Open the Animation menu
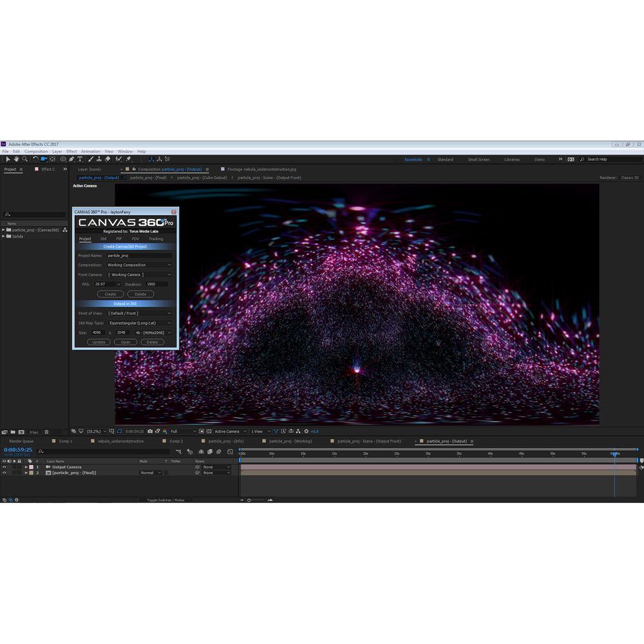The width and height of the screenshot is (644, 644). (90, 151)
